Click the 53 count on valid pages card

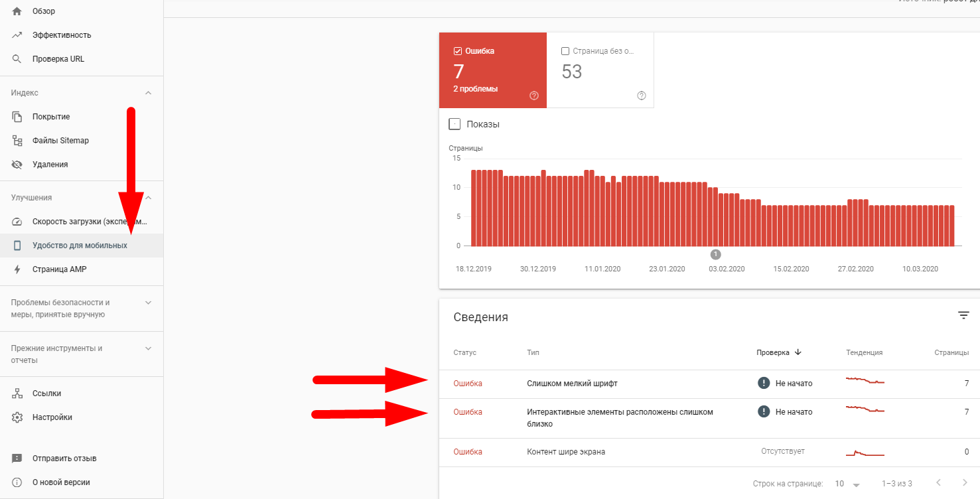tap(572, 71)
